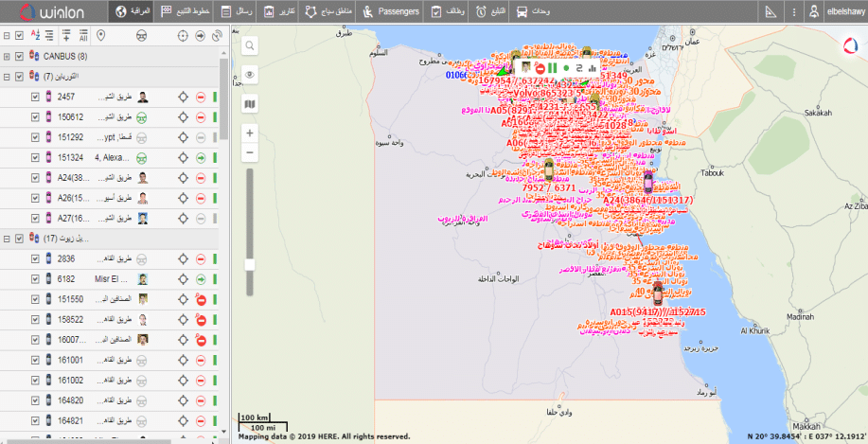Open the map layers selector icon
This screenshot has height=444, width=868.
pos(249,102)
